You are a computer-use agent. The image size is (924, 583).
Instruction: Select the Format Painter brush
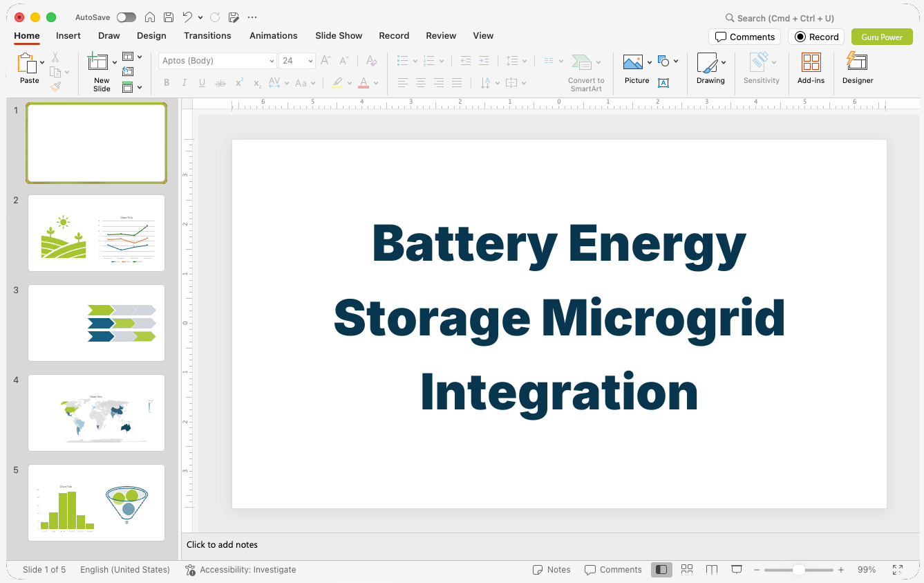(55, 86)
